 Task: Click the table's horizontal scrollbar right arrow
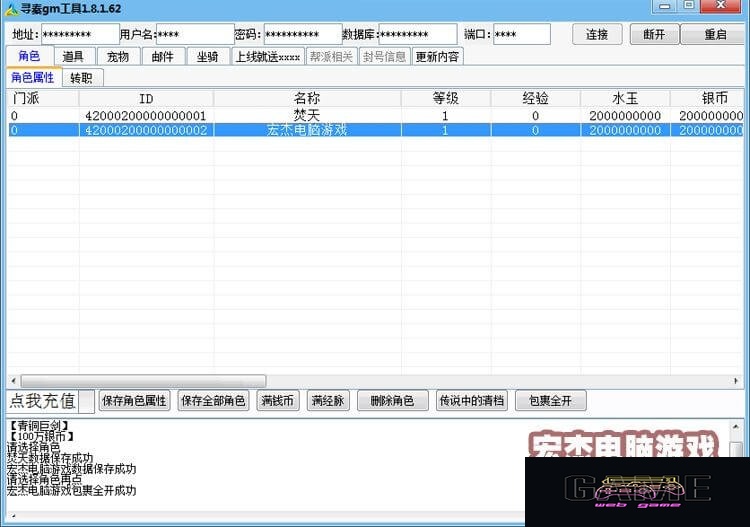736,381
